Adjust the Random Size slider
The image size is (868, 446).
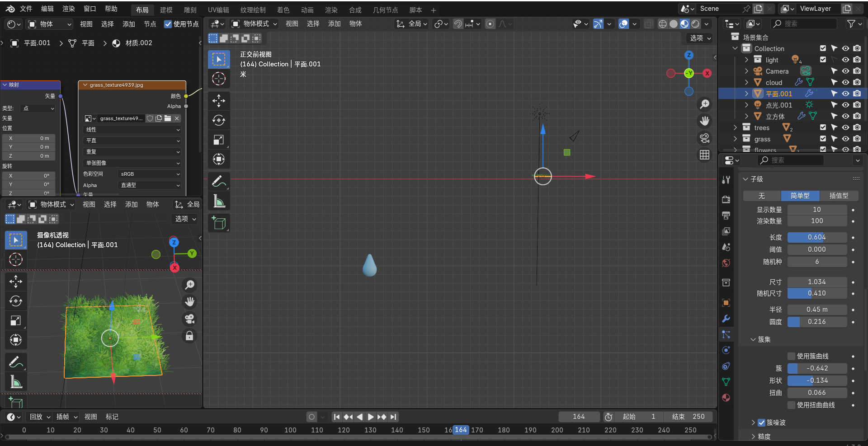817,293
